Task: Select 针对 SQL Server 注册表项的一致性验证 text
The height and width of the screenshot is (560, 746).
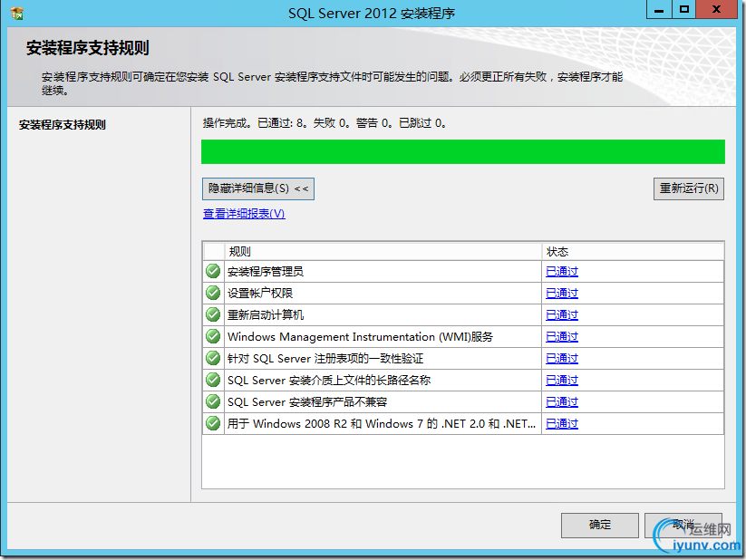Action: (325, 358)
